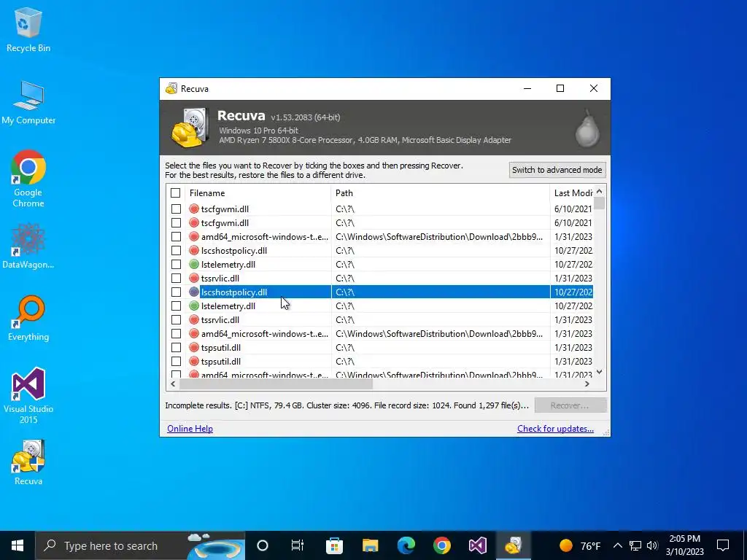The image size is (747, 560).
Task: Click the Recover... button
Action: point(570,405)
